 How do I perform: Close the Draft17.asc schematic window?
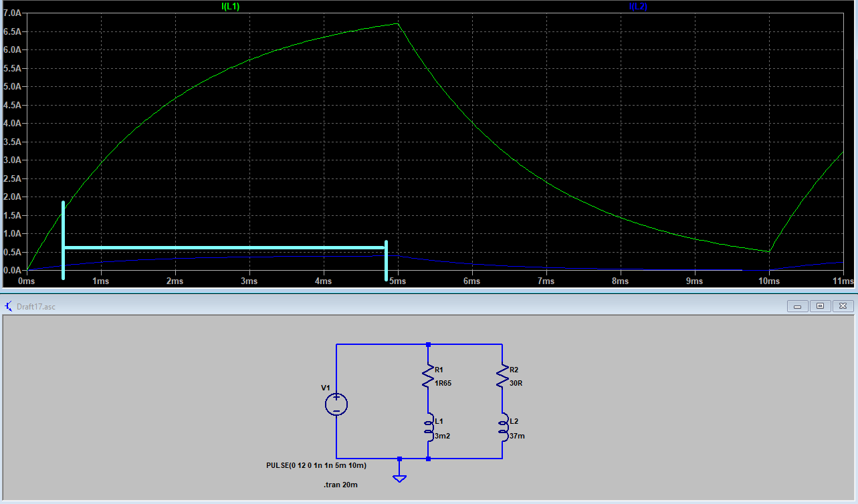click(844, 306)
